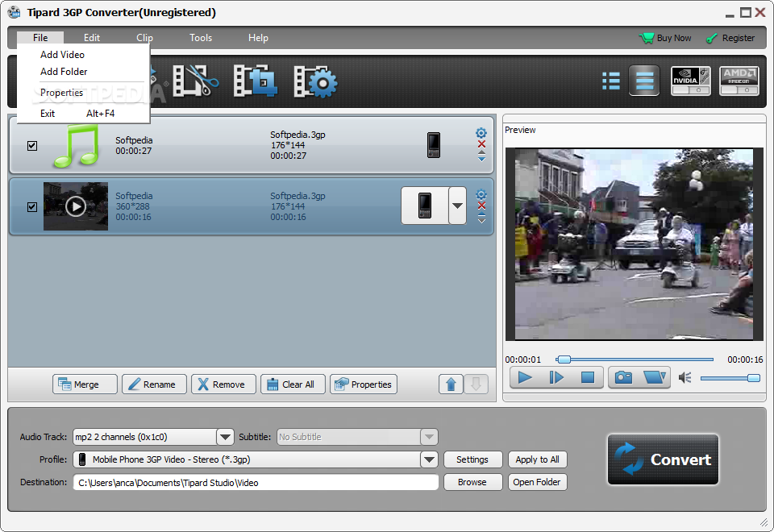
Task: Click the Convert button
Action: click(663, 459)
